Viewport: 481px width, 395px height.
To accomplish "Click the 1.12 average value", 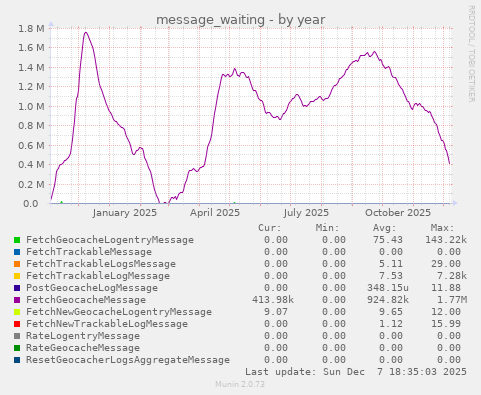I will tap(391, 324).
